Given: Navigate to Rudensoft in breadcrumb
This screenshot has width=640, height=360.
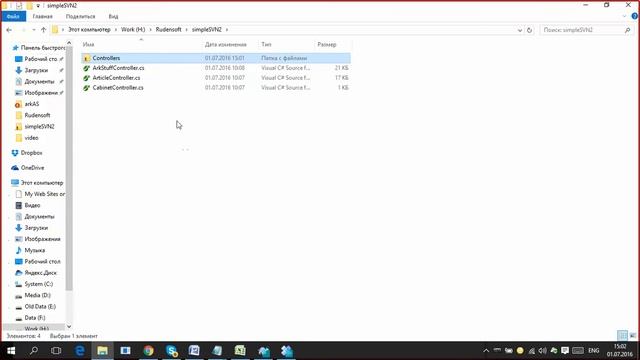Looking at the screenshot, I should pyautogui.click(x=169, y=30).
